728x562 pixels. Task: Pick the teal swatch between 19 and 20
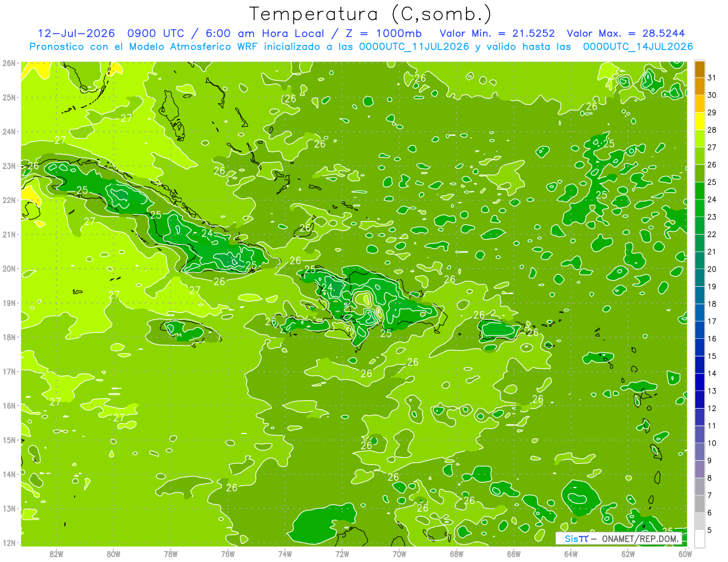pyautogui.click(x=699, y=278)
